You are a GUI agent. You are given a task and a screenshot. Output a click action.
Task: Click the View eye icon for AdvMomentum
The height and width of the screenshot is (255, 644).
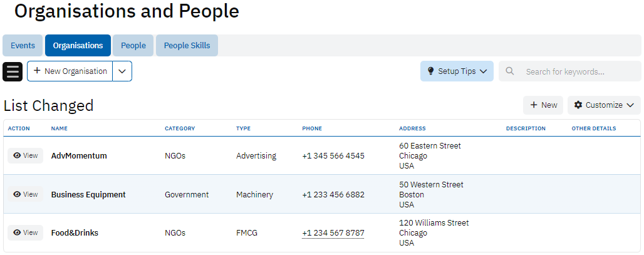click(x=17, y=155)
